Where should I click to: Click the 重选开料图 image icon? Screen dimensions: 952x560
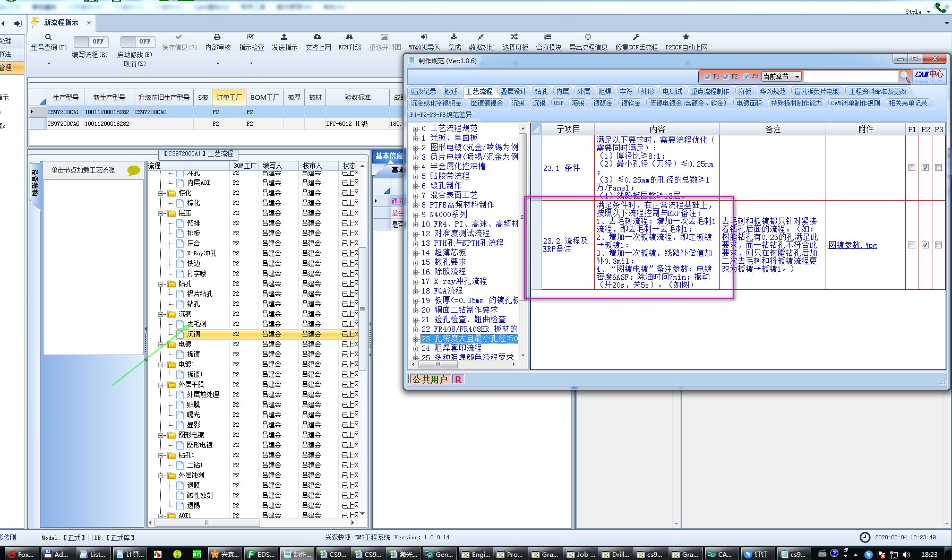[384, 37]
